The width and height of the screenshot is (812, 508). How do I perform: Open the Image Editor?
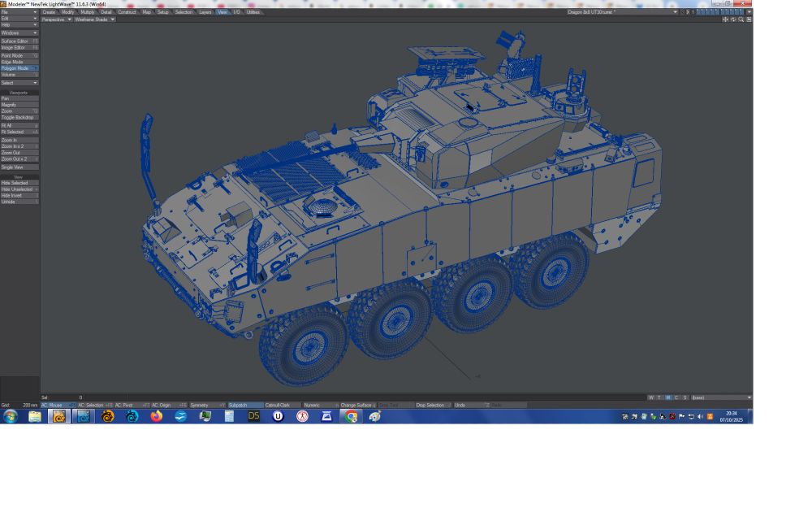click(x=19, y=47)
